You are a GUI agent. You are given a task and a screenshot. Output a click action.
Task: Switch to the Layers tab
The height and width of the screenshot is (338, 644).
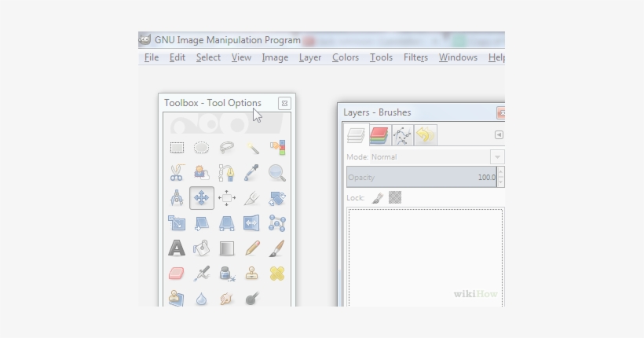(356, 135)
